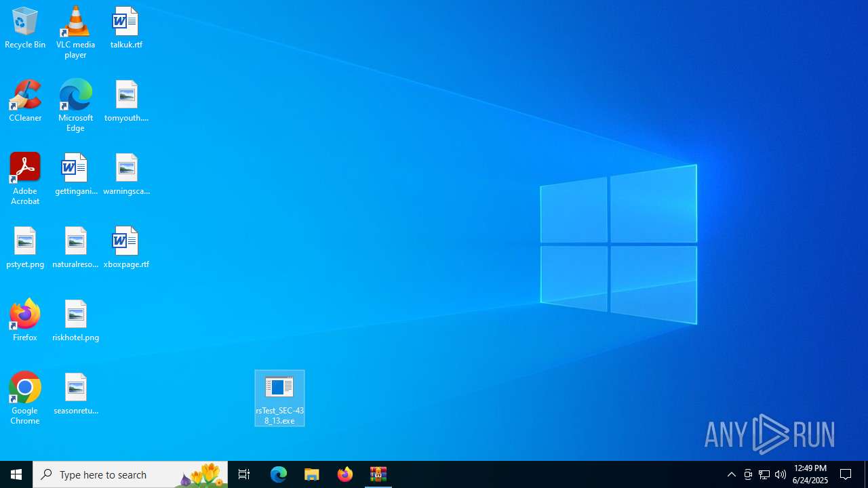Select the Google Chrome desktop shortcut
Viewport: 868px width, 488px height.
(x=25, y=399)
